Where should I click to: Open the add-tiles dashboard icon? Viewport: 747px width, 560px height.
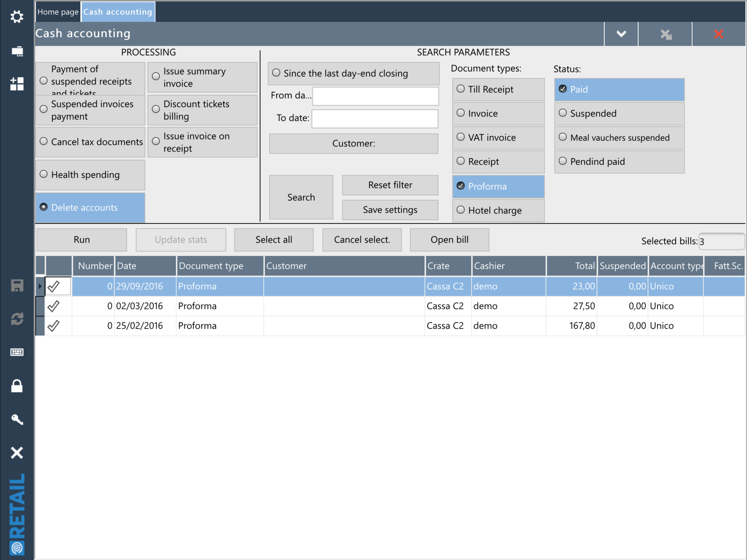[x=17, y=83]
